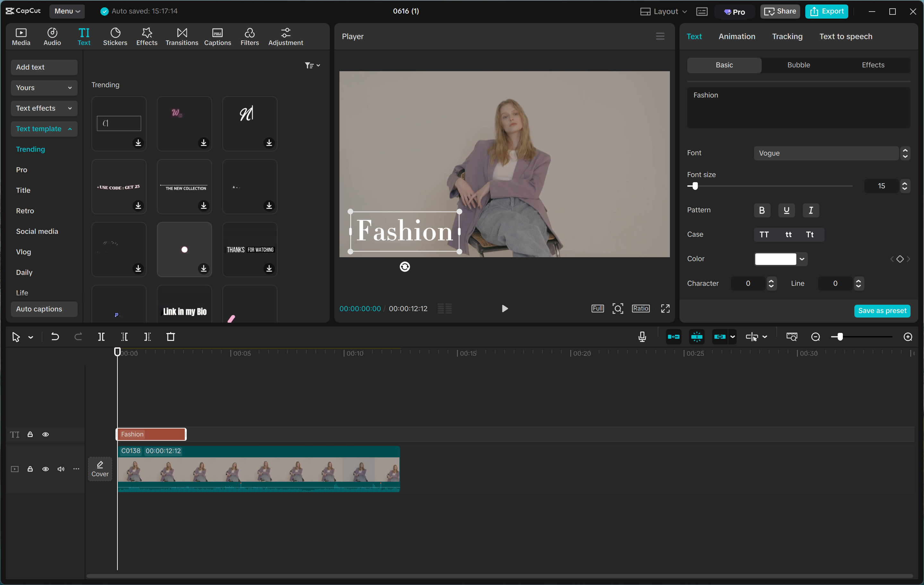Delete the selected clip with the trash icon
Viewport: 924px width, 585px height.
point(171,337)
